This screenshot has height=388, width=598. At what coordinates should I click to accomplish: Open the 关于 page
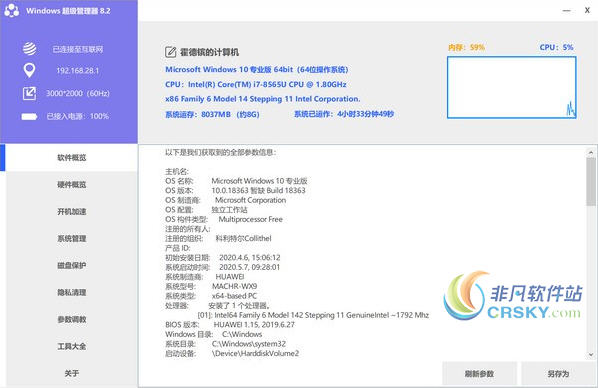pos(72,374)
